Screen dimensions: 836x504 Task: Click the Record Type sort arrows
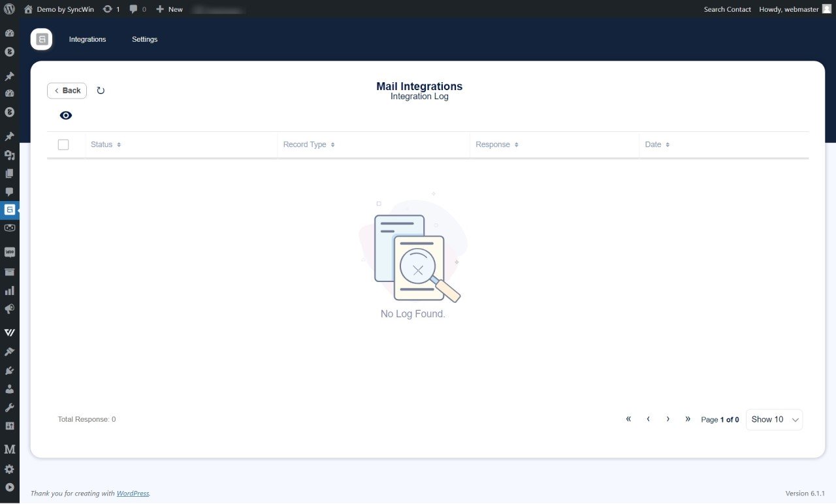(332, 144)
